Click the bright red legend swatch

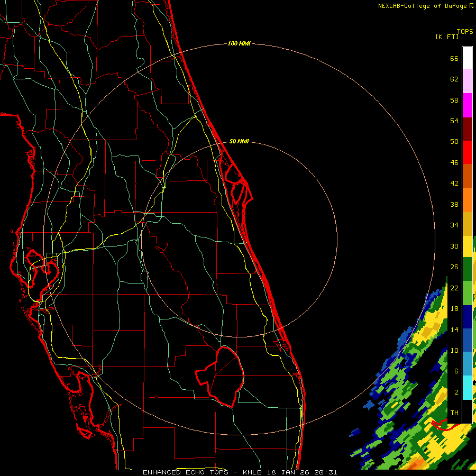point(467,152)
